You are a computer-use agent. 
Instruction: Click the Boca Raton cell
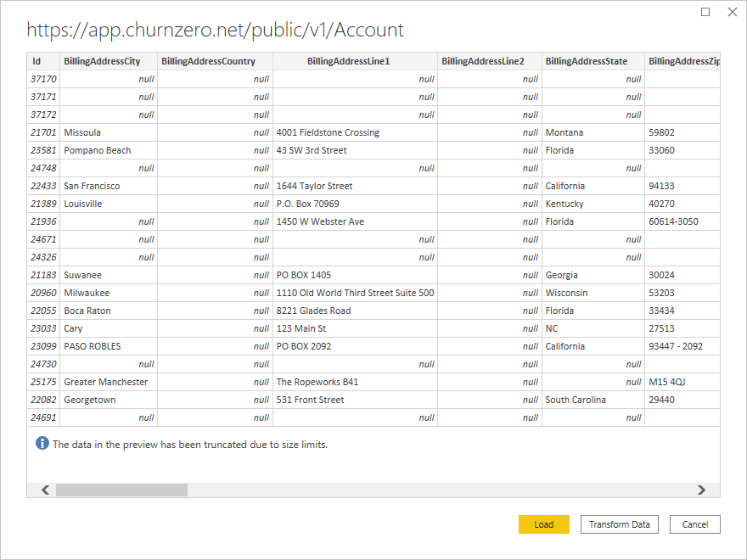click(109, 311)
